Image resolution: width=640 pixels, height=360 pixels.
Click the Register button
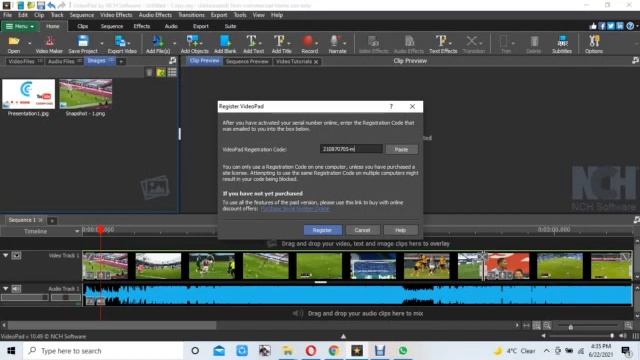tap(322, 230)
